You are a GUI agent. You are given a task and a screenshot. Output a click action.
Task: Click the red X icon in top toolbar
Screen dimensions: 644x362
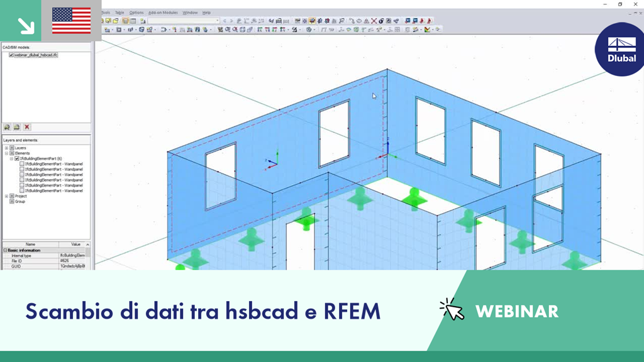(374, 21)
